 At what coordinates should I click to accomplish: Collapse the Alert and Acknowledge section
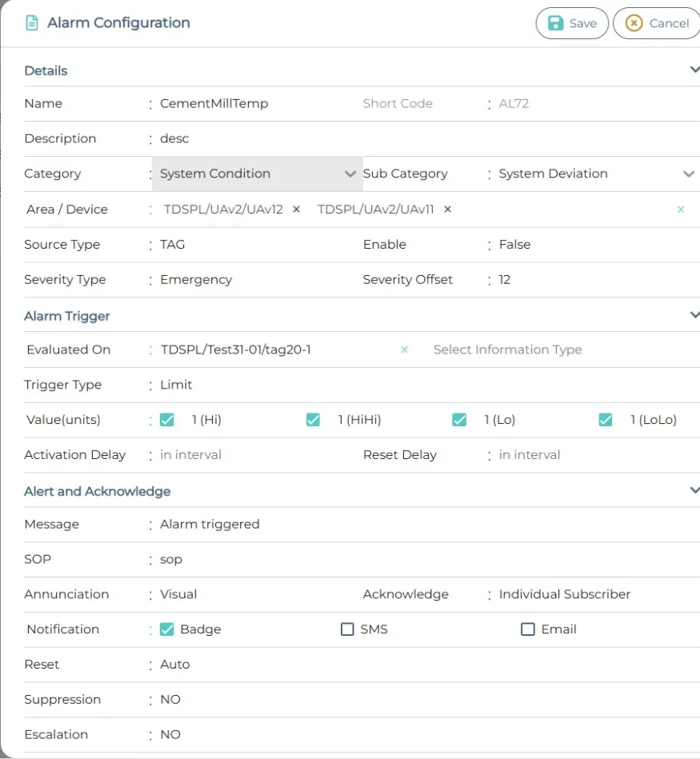[694, 490]
